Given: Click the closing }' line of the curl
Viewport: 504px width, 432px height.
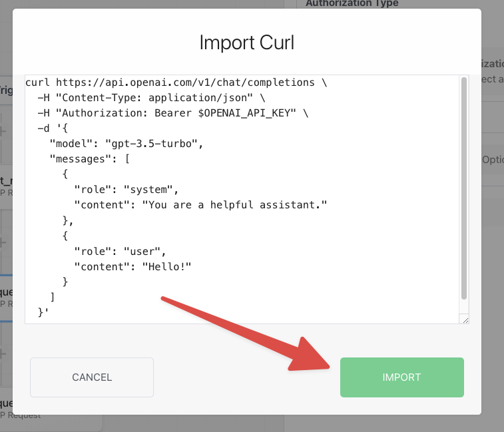Looking at the screenshot, I should pos(43,312).
